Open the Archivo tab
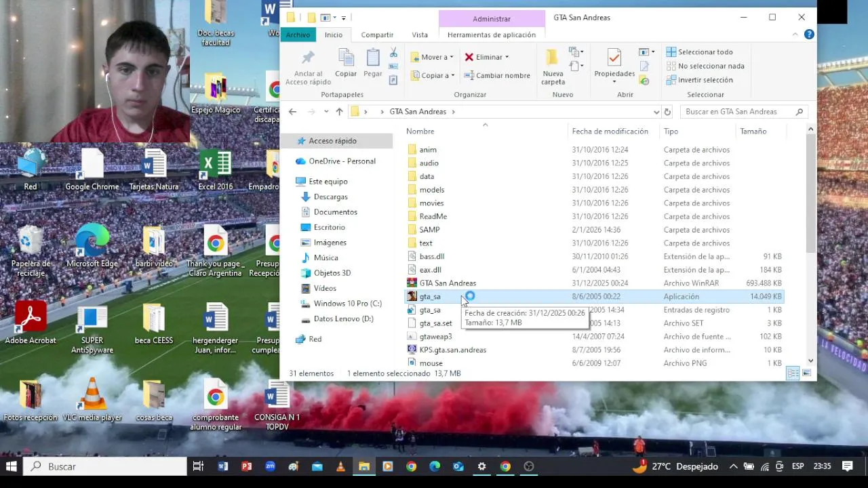Viewport: 868px width, 488px height. click(298, 35)
